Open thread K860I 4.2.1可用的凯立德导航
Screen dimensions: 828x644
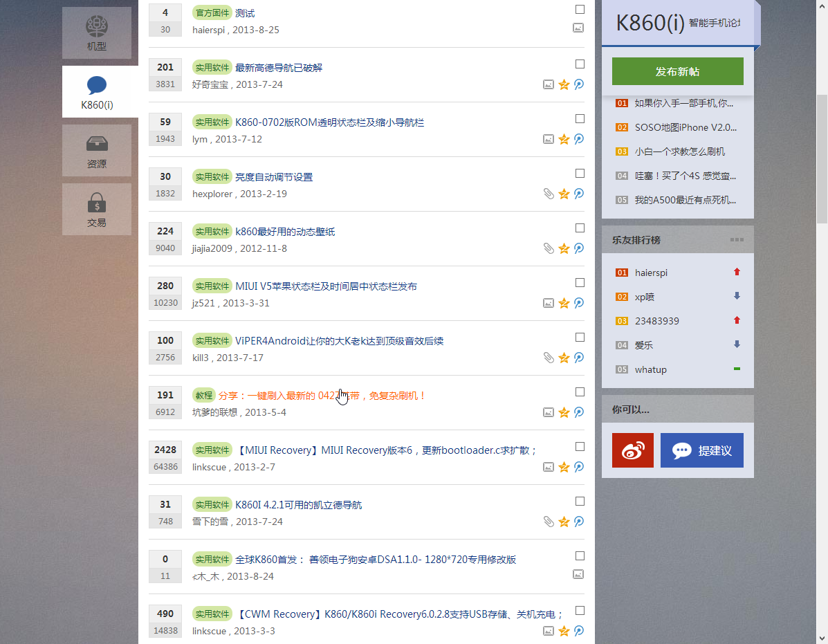298,505
